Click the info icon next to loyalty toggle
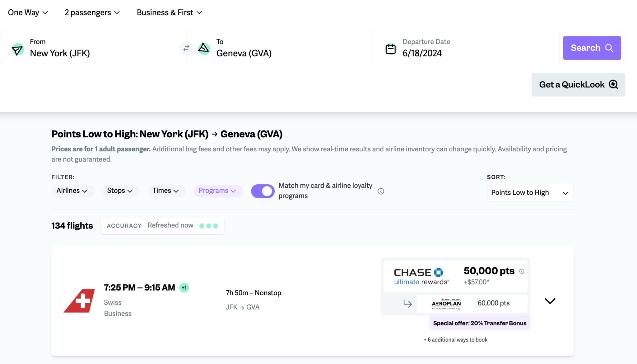Image resolution: width=637 pixels, height=364 pixels. [x=381, y=191]
